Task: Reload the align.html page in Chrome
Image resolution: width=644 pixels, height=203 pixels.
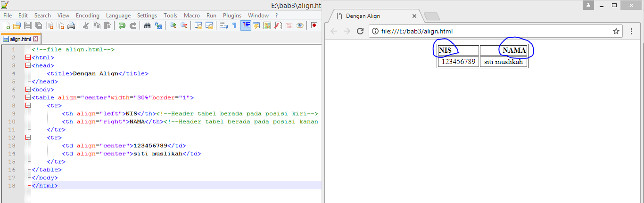Action: coord(360,32)
